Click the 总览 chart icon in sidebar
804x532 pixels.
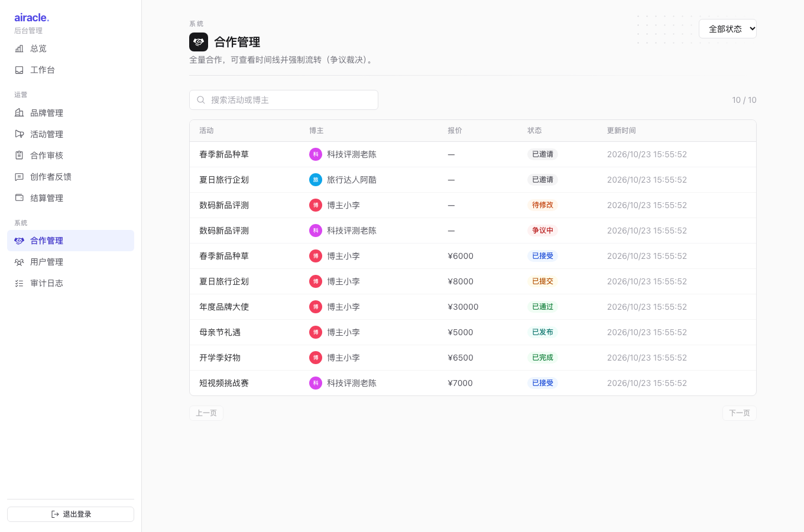(19, 48)
